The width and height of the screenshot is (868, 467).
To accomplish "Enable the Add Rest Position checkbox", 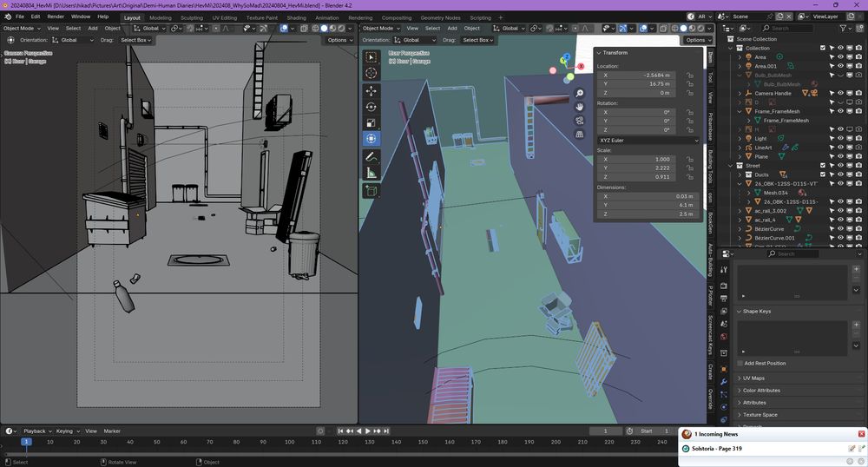I will coord(740,364).
